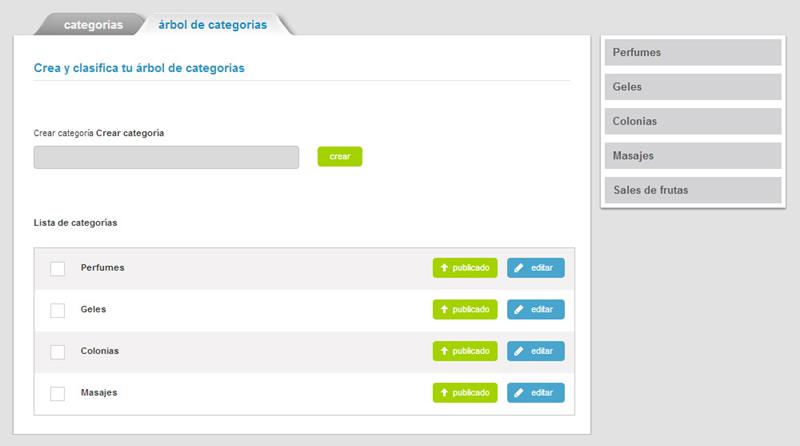Click the up-arrow icon for Colonias
This screenshot has width=800, height=446.
coord(444,351)
